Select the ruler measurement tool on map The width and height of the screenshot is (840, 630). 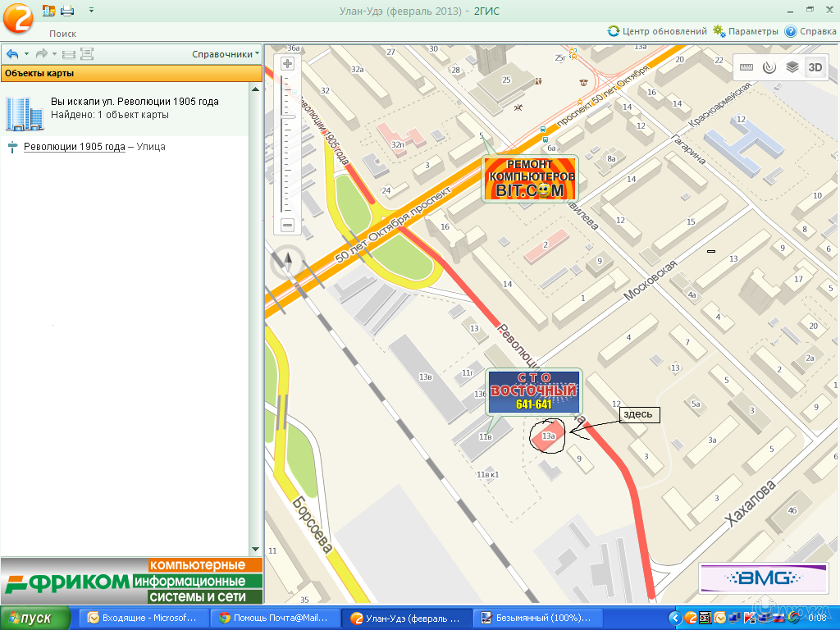pyautogui.click(x=746, y=67)
